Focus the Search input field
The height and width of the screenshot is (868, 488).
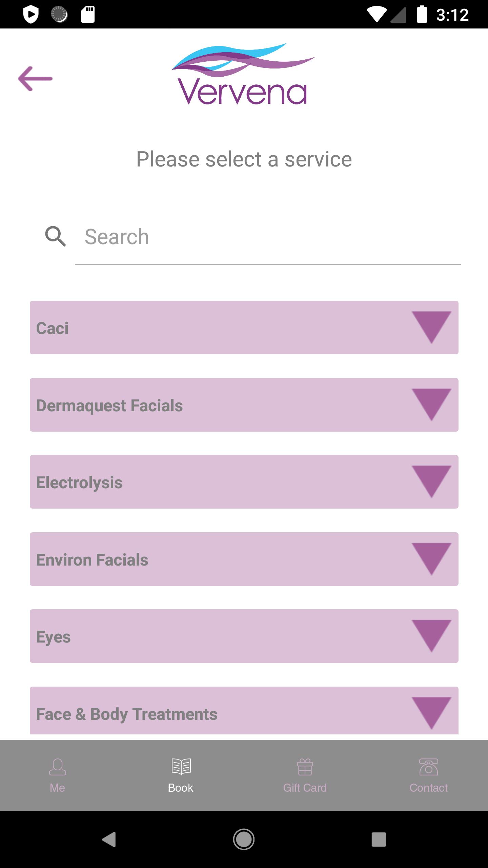point(268,237)
